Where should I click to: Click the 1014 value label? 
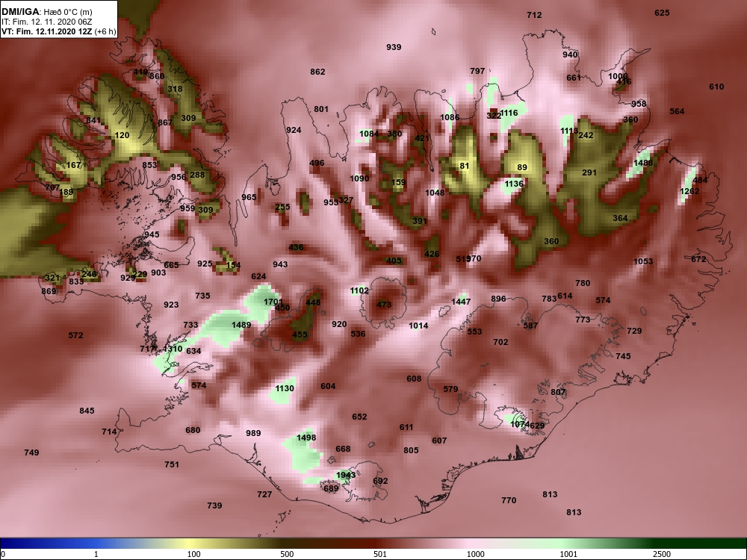[418, 326]
